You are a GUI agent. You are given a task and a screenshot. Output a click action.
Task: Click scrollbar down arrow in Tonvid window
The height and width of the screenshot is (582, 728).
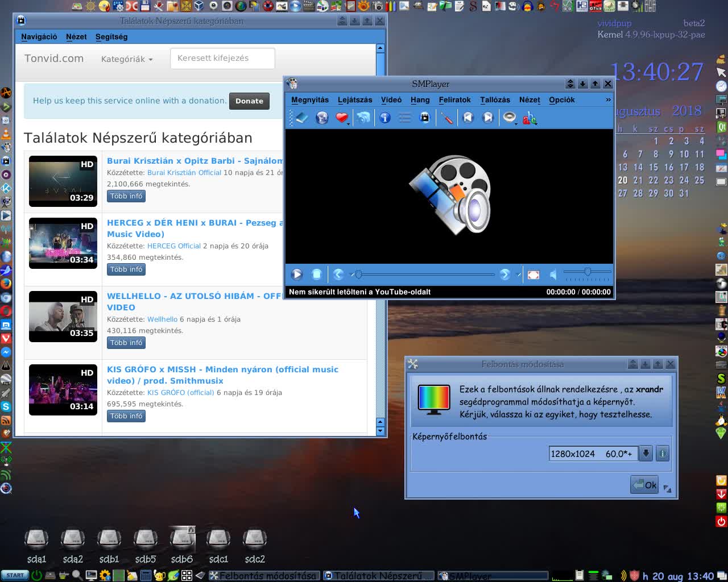click(x=380, y=431)
